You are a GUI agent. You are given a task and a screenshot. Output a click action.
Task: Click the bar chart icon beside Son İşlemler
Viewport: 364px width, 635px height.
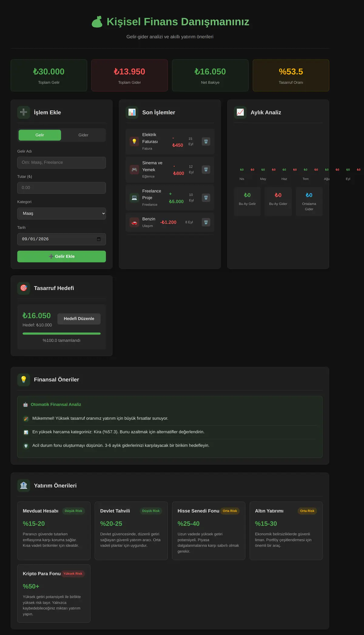(132, 112)
